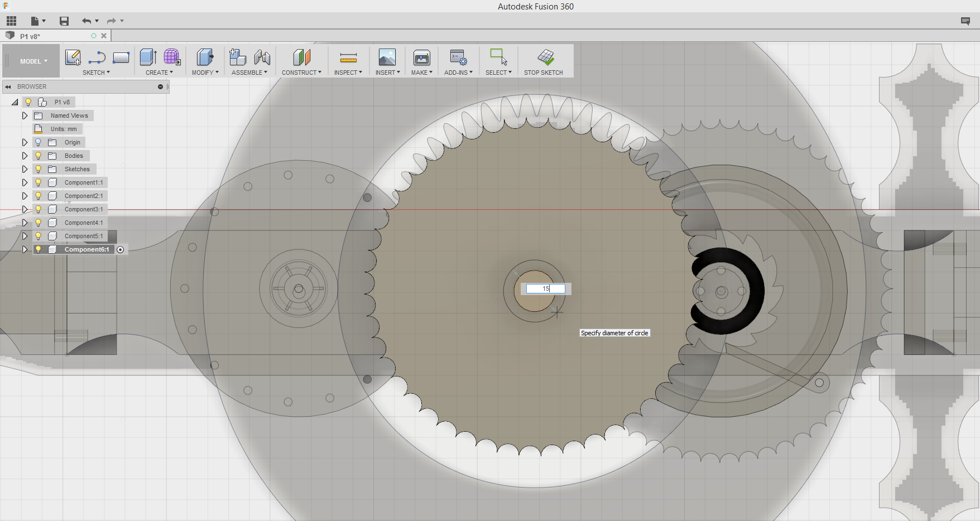Hide Component3:1 using its lightbulb
The image size is (980, 521).
click(38, 209)
